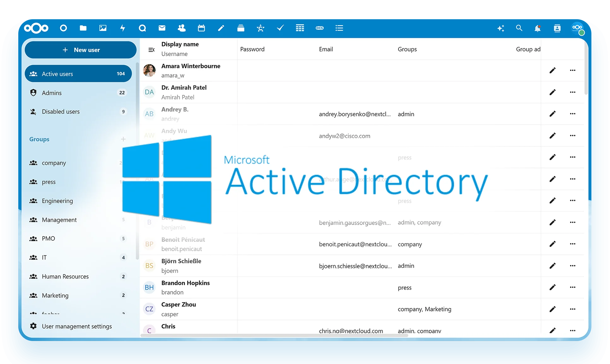This screenshot has height=364, width=610.
Task: Open the Photos app icon
Action: 103,28
